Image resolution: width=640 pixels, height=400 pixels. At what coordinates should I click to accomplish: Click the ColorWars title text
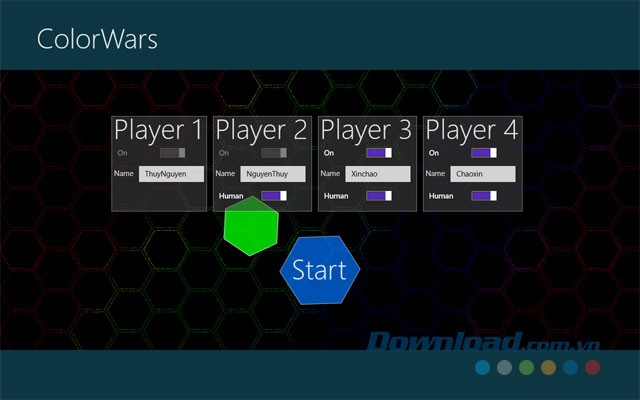(97, 39)
